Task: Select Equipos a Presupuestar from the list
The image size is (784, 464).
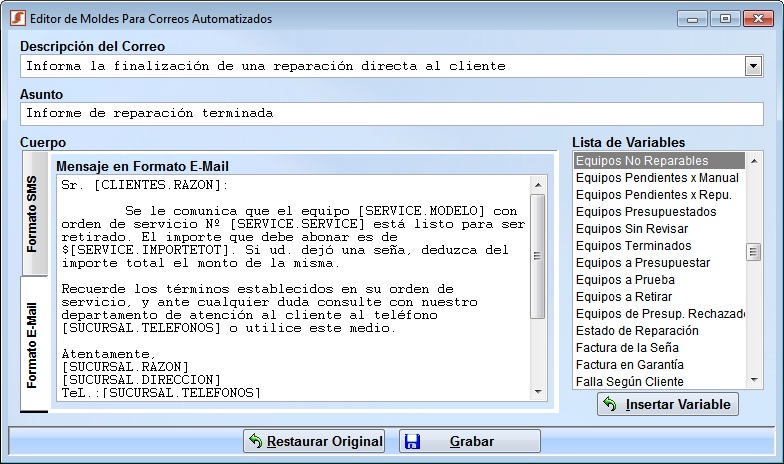Action: point(643,263)
